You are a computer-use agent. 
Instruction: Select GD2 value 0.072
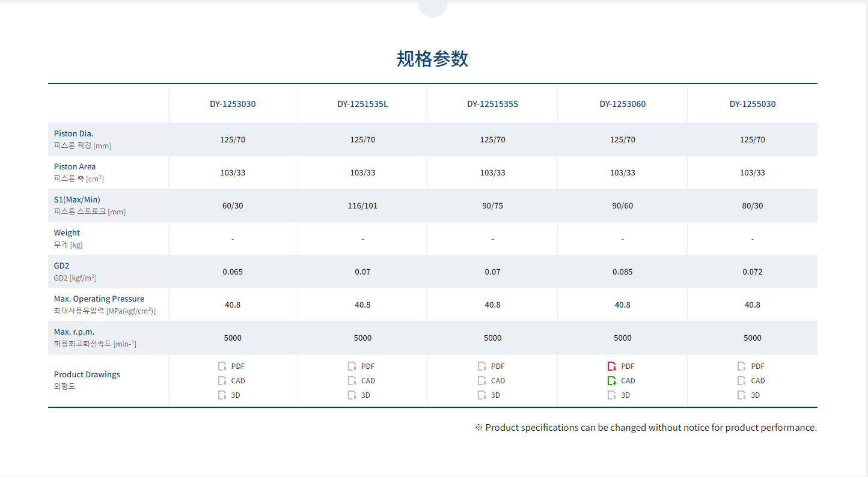coord(753,272)
